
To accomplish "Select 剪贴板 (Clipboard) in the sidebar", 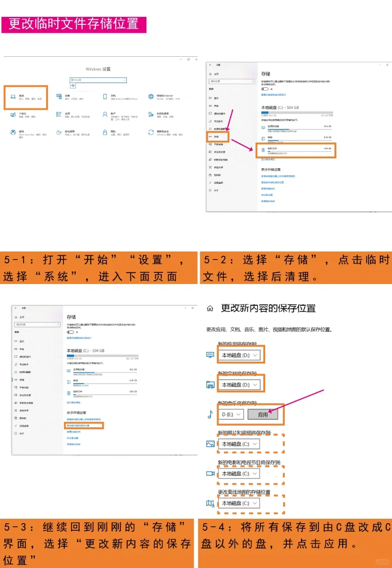I will pyautogui.click(x=218, y=175).
